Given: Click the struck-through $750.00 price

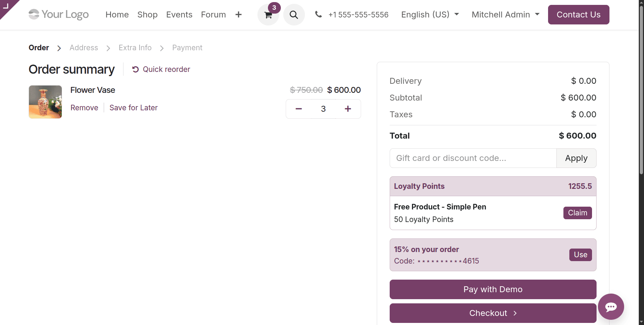Looking at the screenshot, I should click(306, 90).
